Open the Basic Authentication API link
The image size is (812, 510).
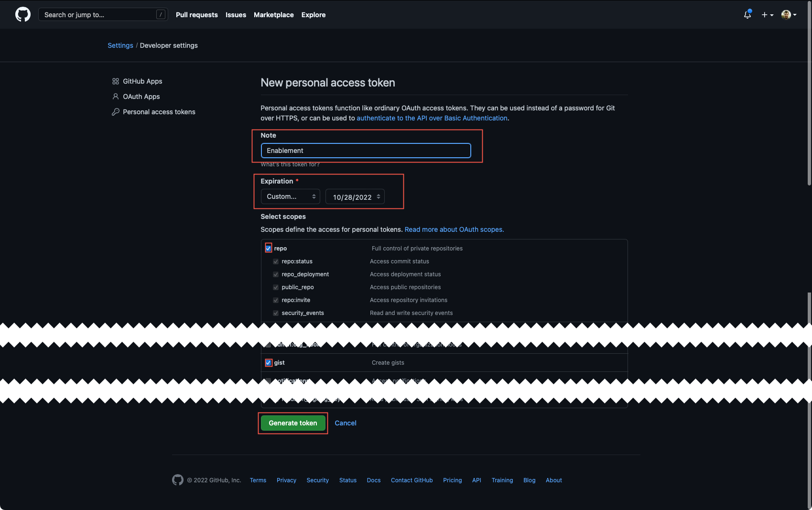pyautogui.click(x=432, y=118)
